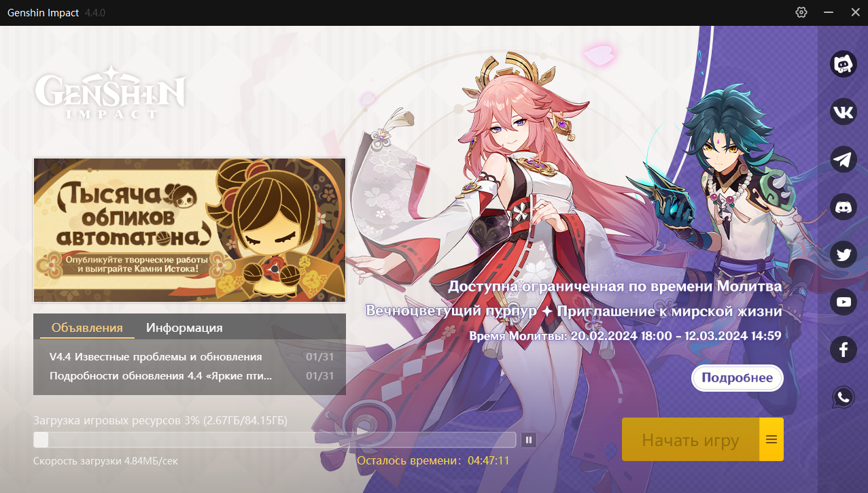The height and width of the screenshot is (493, 868).
Task: Open the Discord server icon
Action: 844,207
